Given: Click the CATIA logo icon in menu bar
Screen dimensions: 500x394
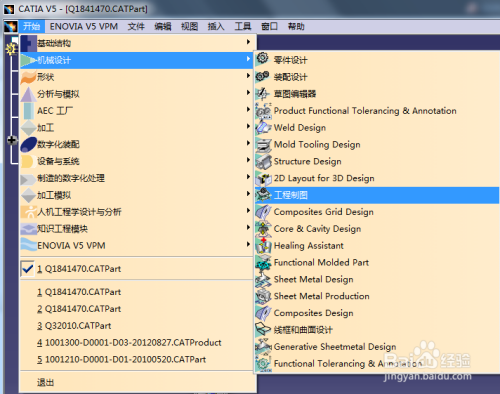Looking at the screenshot, I should [11, 26].
